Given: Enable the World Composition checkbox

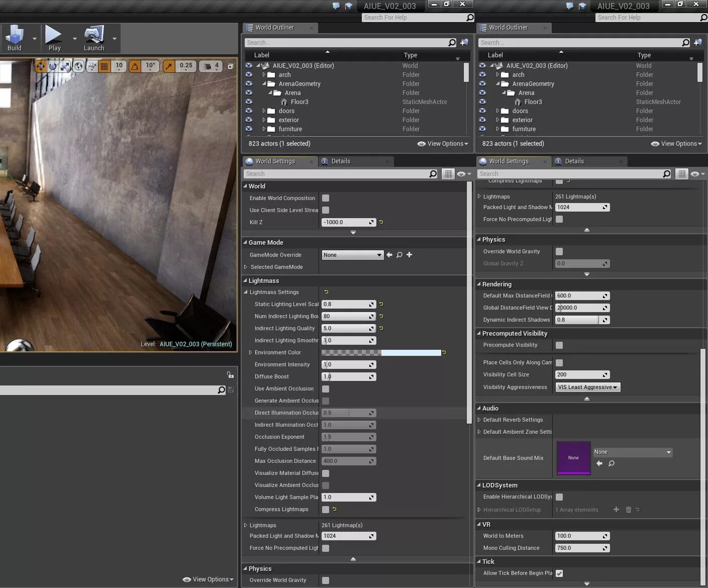Looking at the screenshot, I should (326, 198).
